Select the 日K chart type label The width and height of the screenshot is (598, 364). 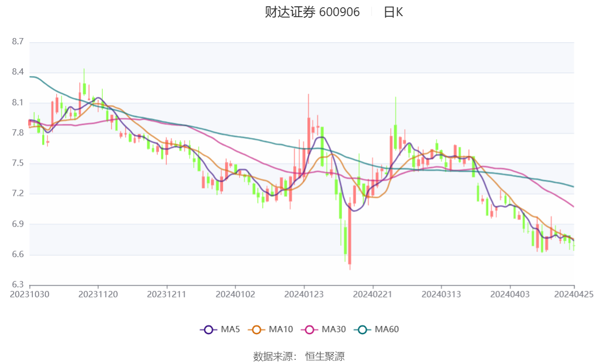coord(393,12)
